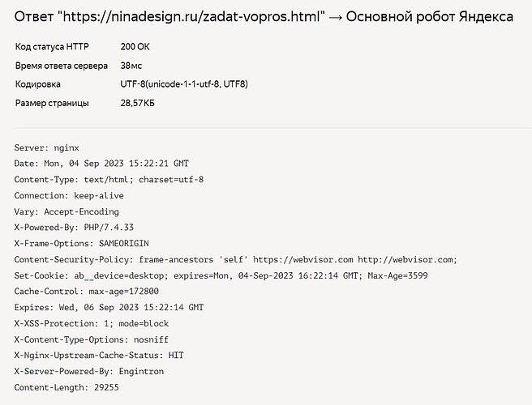Click the X-Nginx-Upstream-Cache-Status: HIT line
The image size is (532, 405).
pyautogui.click(x=99, y=355)
